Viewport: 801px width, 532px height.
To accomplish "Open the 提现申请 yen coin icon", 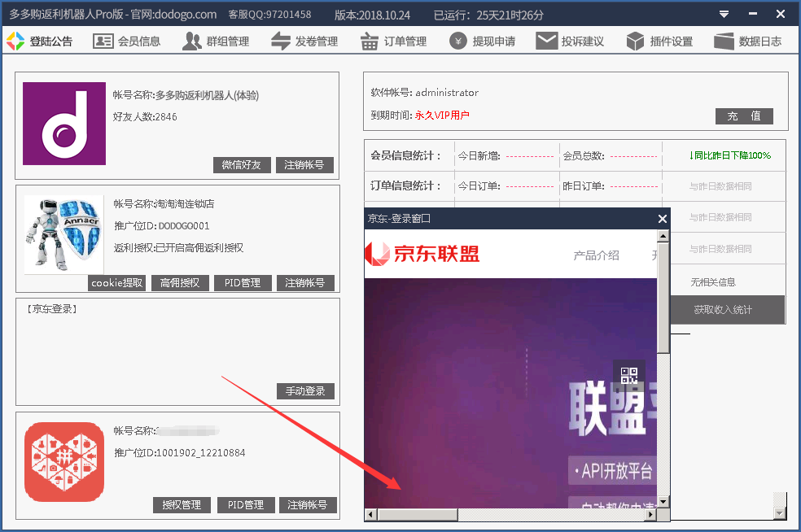I will 458,41.
